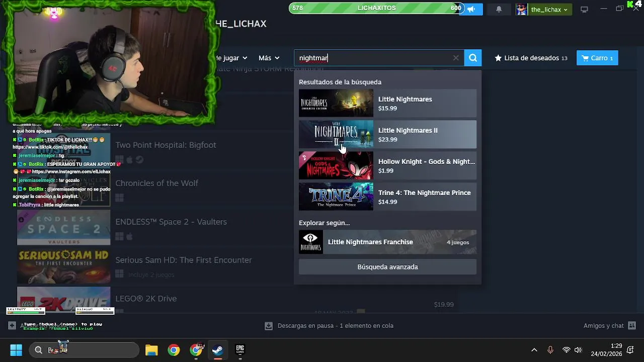Screen dimensions: 644x362
Task: Click the profile avatar picture
Action: [521, 9]
